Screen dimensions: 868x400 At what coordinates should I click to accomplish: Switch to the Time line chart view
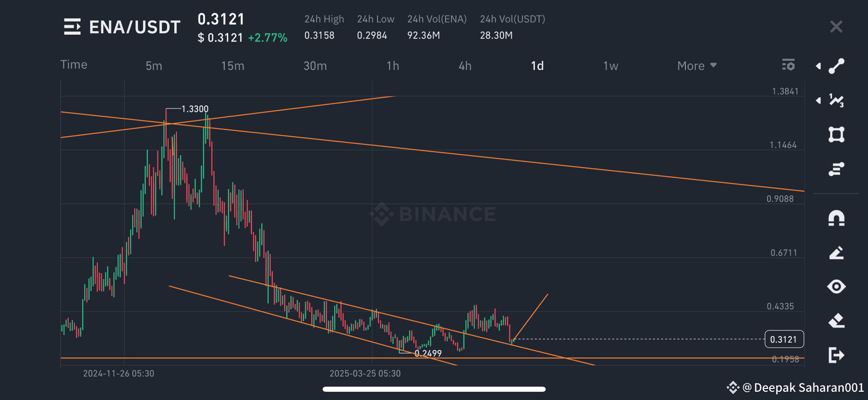click(74, 65)
